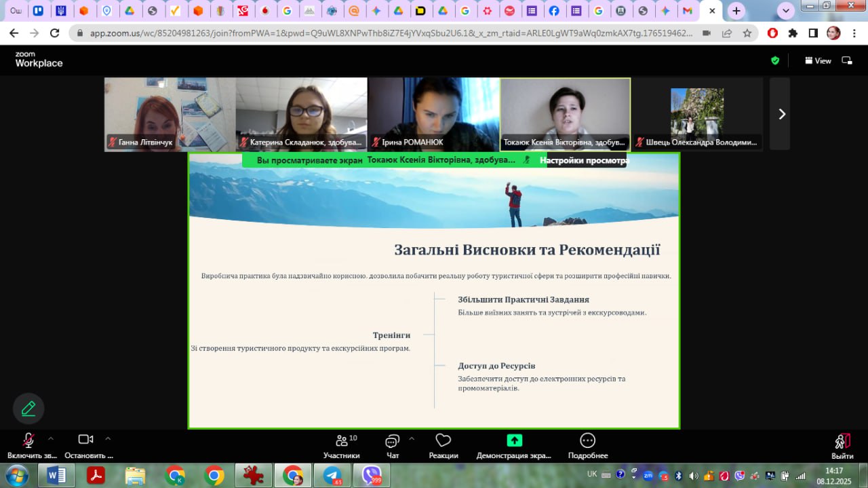868x488 pixels.
Task: Toggle the pop-out window icon near View
Action: click(847, 60)
